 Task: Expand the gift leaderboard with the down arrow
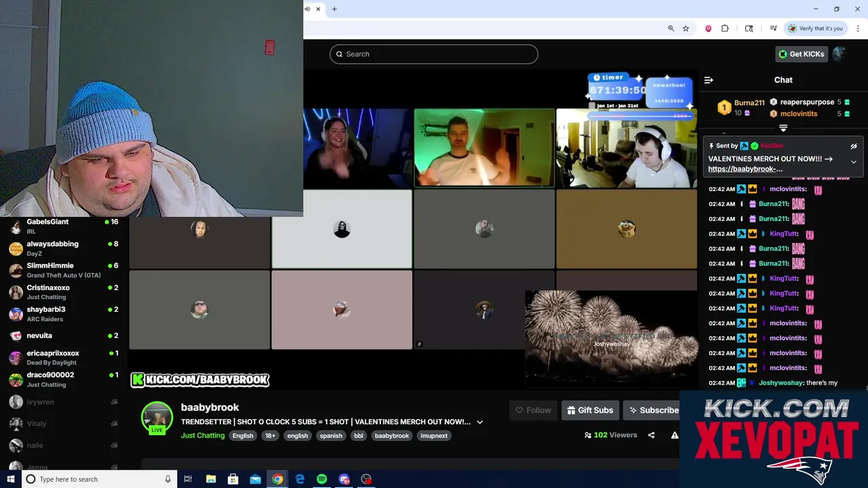click(783, 128)
